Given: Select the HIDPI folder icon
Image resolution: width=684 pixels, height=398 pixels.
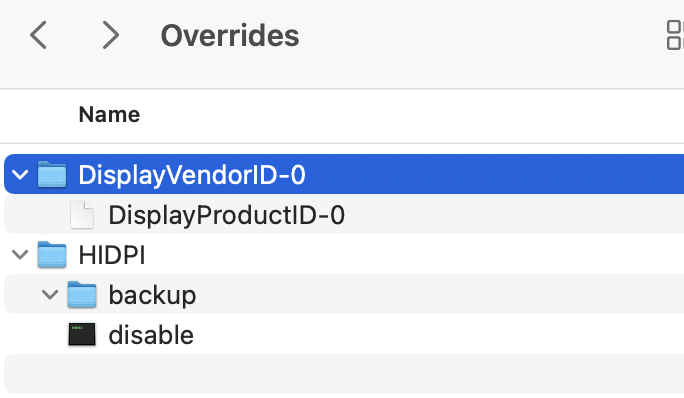Looking at the screenshot, I should (x=52, y=254).
